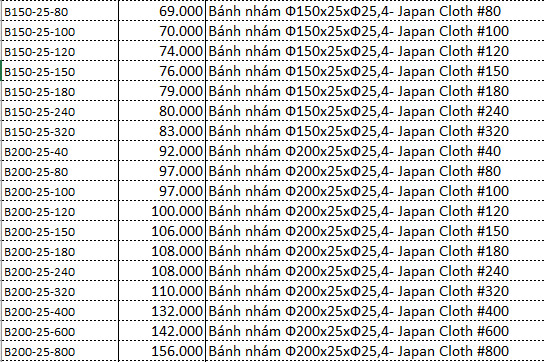Viewport: 545px width, 362px height.
Task: Select cell with code B150-25-150
Action: tap(60, 71)
